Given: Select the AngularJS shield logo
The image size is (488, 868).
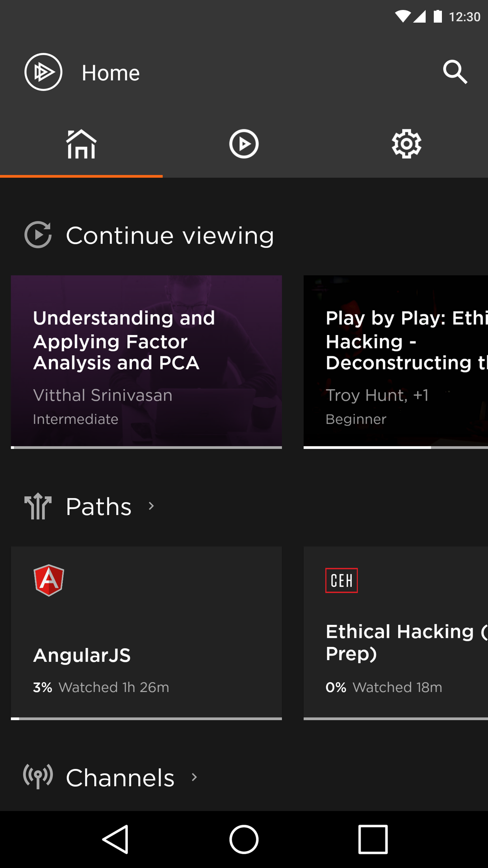Looking at the screenshot, I should point(48,580).
